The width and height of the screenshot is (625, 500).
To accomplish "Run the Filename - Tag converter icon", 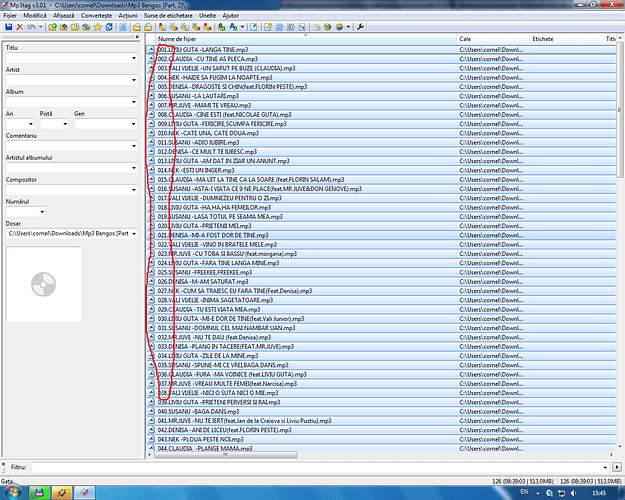I will 173,27.
